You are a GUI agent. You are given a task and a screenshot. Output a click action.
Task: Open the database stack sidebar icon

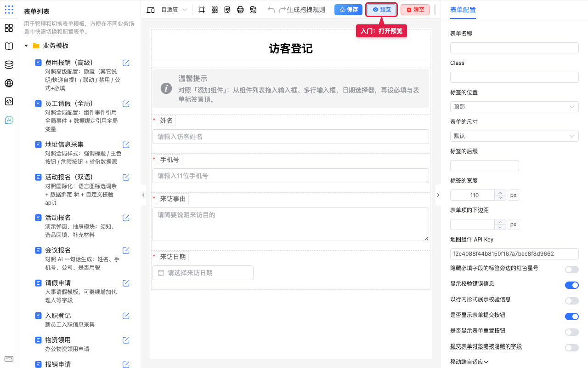[x=9, y=65]
